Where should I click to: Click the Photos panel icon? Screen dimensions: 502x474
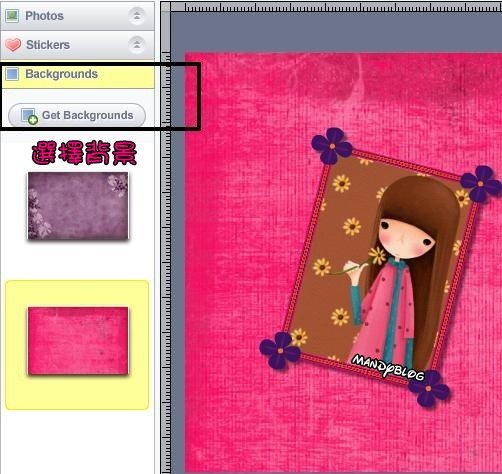click(x=12, y=15)
